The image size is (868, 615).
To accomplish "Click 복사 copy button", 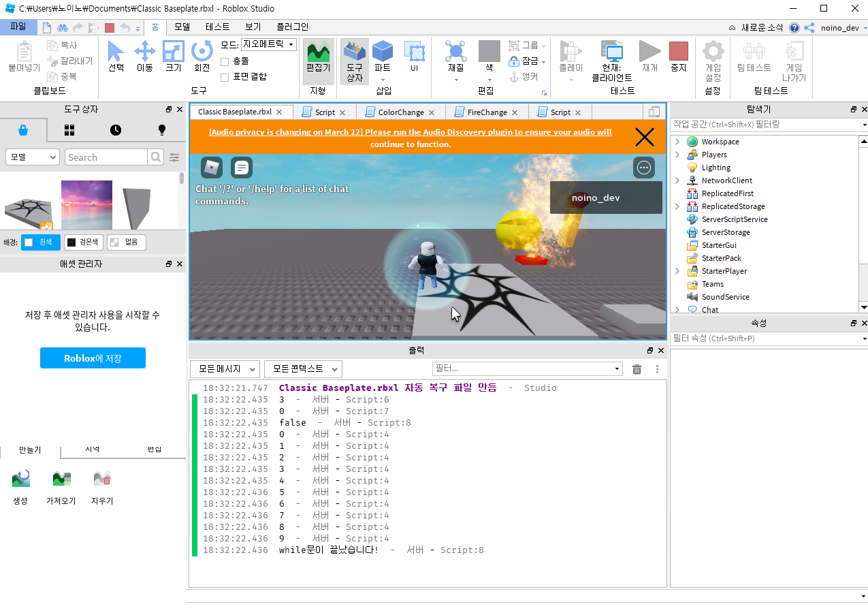I will click(63, 45).
